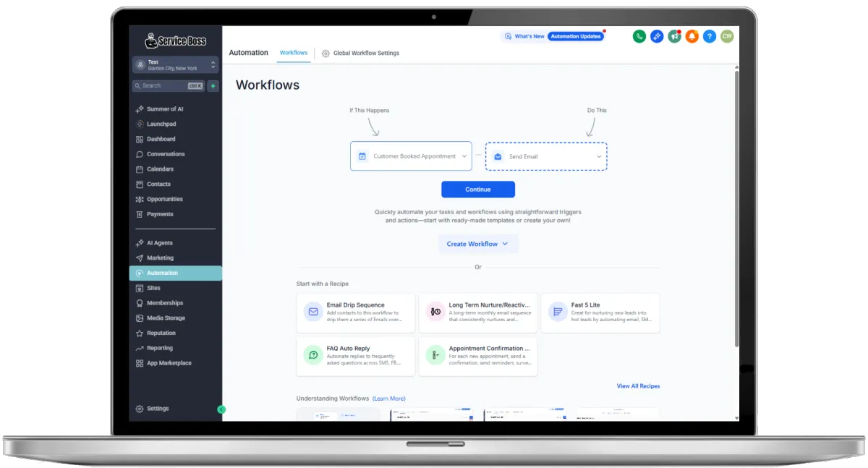Click the Summer of AI sidebar icon
The width and height of the screenshot is (868, 468).
[x=140, y=109]
